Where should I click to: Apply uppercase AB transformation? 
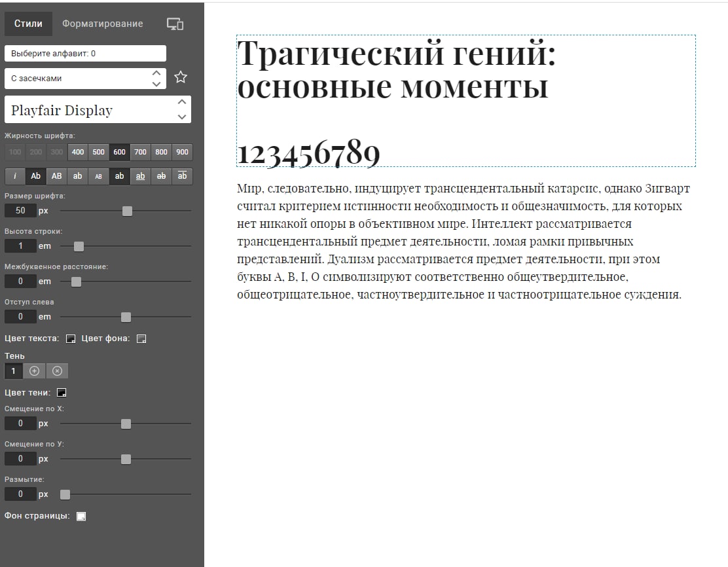[57, 176]
